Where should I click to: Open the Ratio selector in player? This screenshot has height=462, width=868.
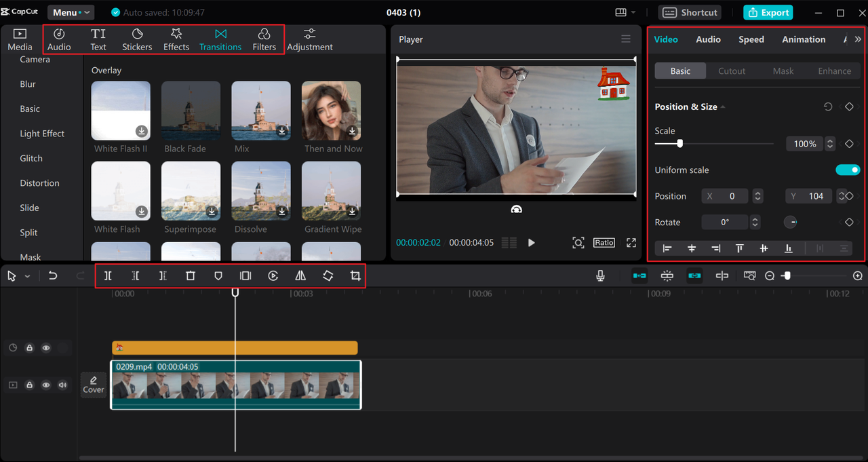pos(604,242)
